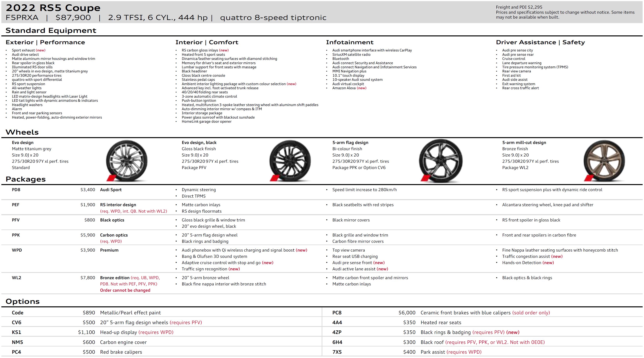Click 'Carbon engine cover' option

[123, 342]
